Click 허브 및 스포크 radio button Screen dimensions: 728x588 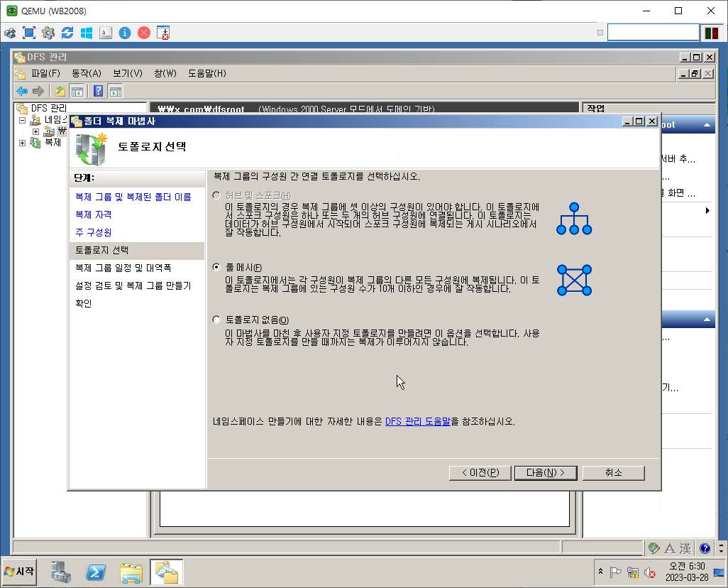[x=216, y=196]
